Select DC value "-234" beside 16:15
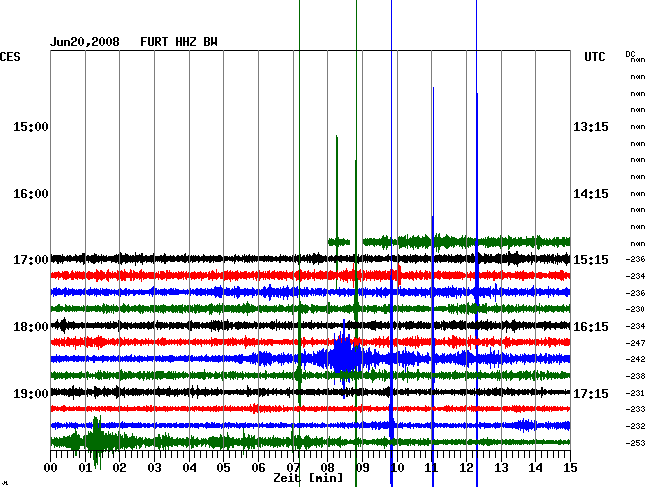The image size is (650, 494). point(635,327)
